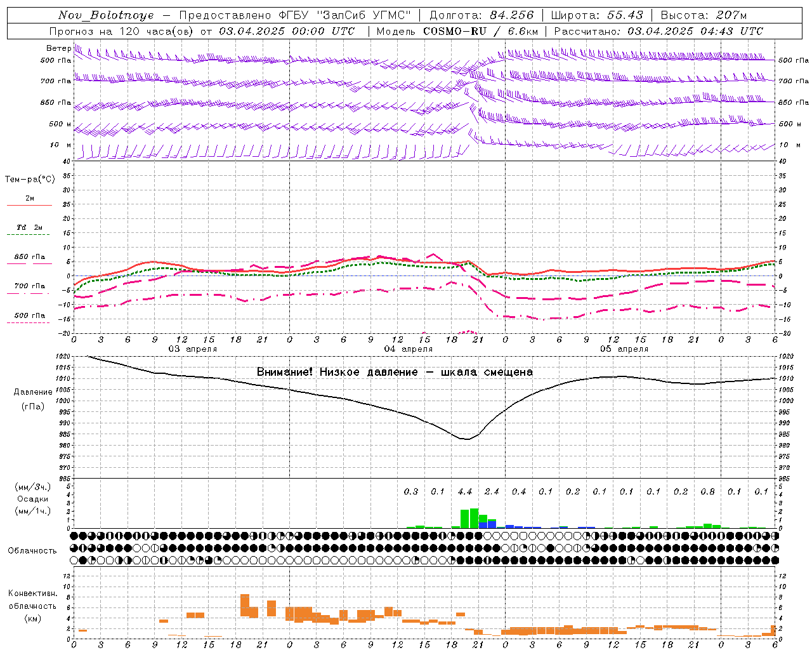This screenshot has height=650, width=812.
Task: Select the text Предоставлено ФГБУ "ЗапСиб УГМС"
Action: tap(295, 15)
